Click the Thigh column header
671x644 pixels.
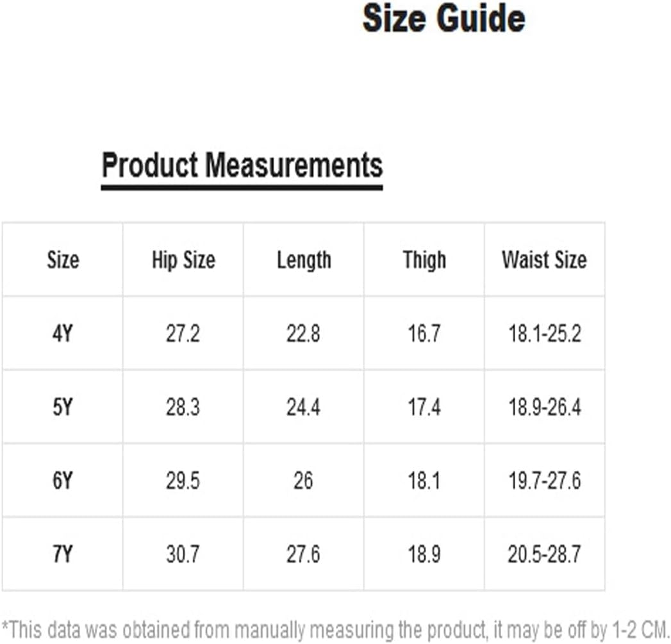point(424,260)
